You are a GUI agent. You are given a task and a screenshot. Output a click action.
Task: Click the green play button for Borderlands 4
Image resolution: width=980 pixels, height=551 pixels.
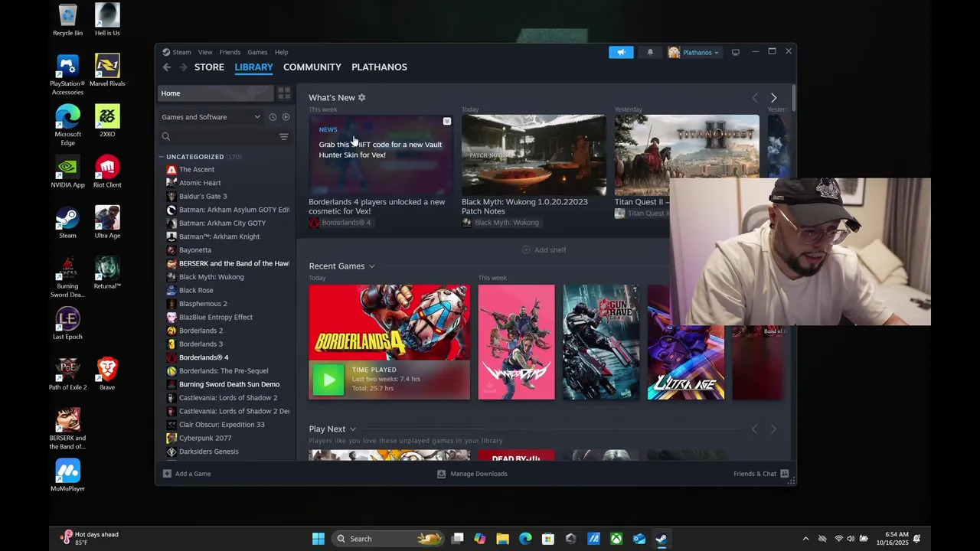pos(328,380)
